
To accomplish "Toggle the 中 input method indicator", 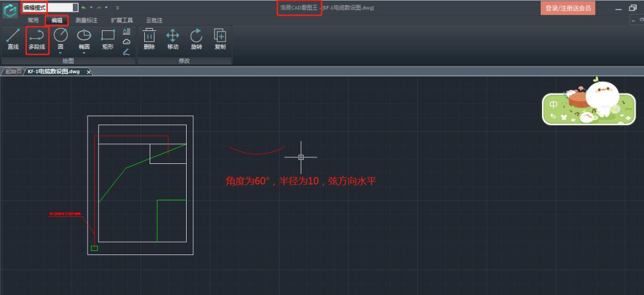I will coord(553,104).
